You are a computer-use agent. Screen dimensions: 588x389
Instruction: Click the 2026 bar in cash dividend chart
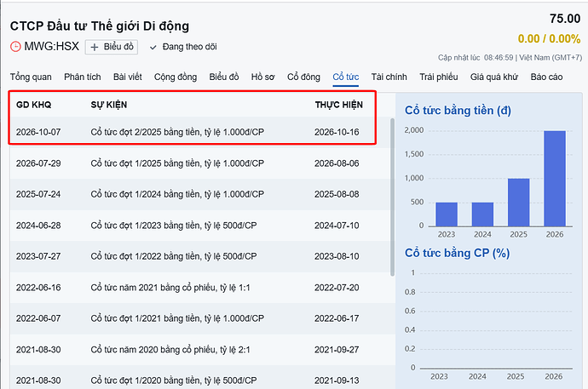(x=554, y=179)
